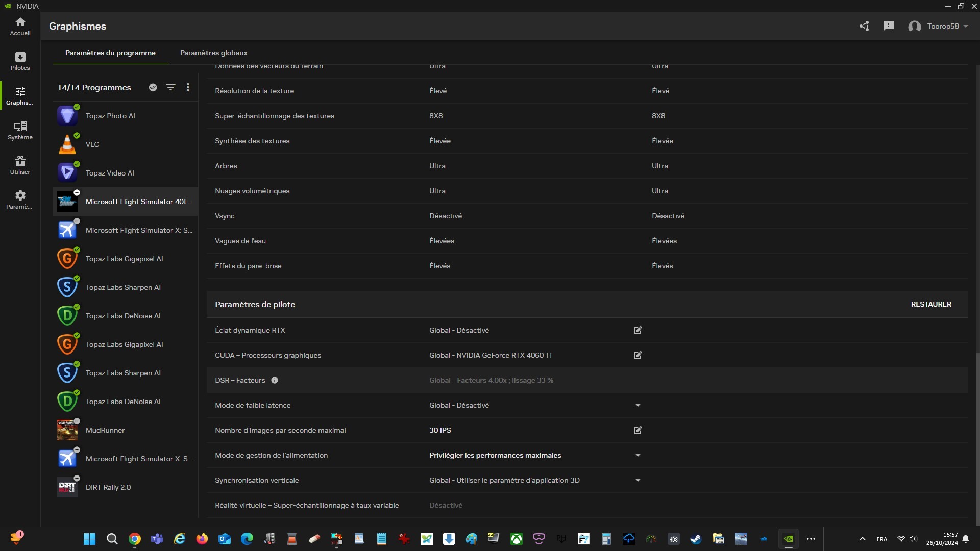The width and height of the screenshot is (980, 551).
Task: Select DiRT Rally 2.0 in program list
Action: [108, 487]
